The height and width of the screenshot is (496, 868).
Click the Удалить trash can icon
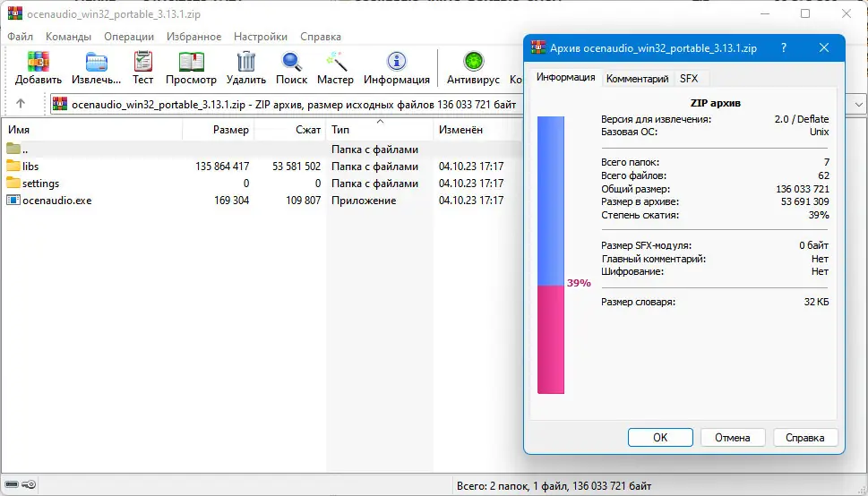[245, 62]
